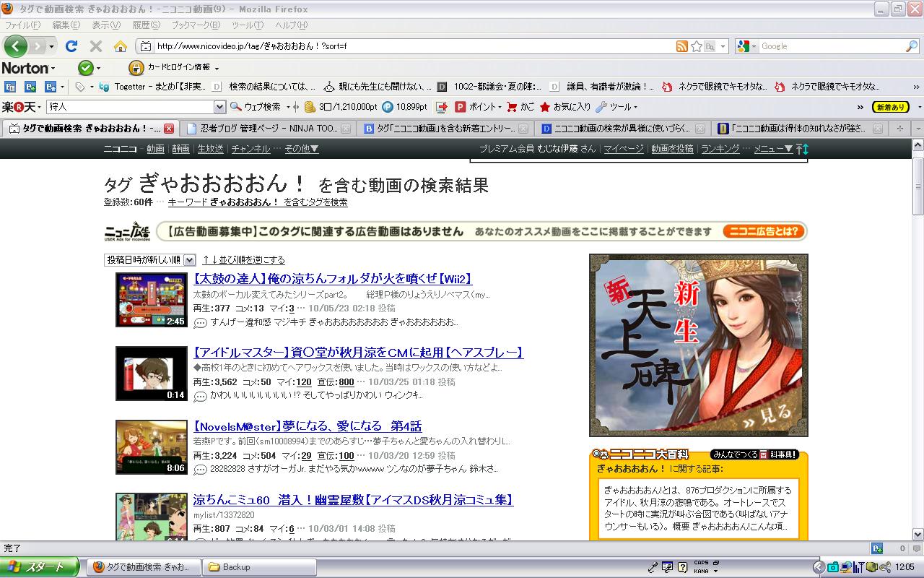Screen dimensions: 924x578
Task: Click the Rakuten favorites red star icon
Action: [x=545, y=107]
